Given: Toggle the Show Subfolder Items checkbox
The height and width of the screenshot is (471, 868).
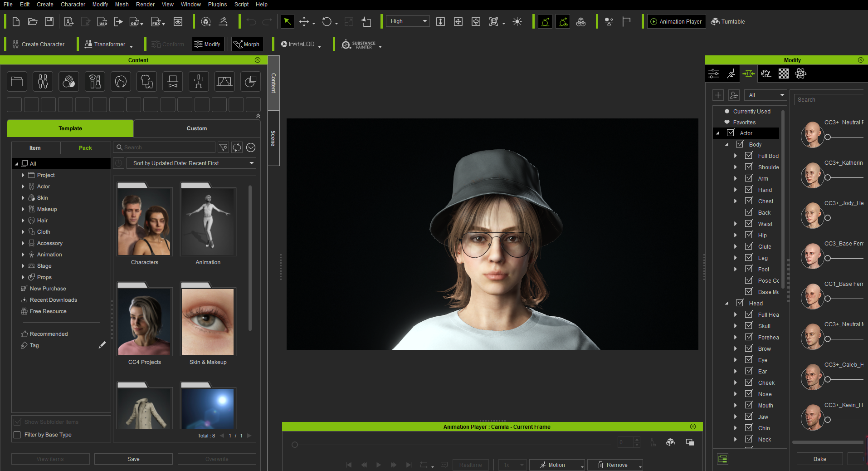Looking at the screenshot, I should [17, 422].
